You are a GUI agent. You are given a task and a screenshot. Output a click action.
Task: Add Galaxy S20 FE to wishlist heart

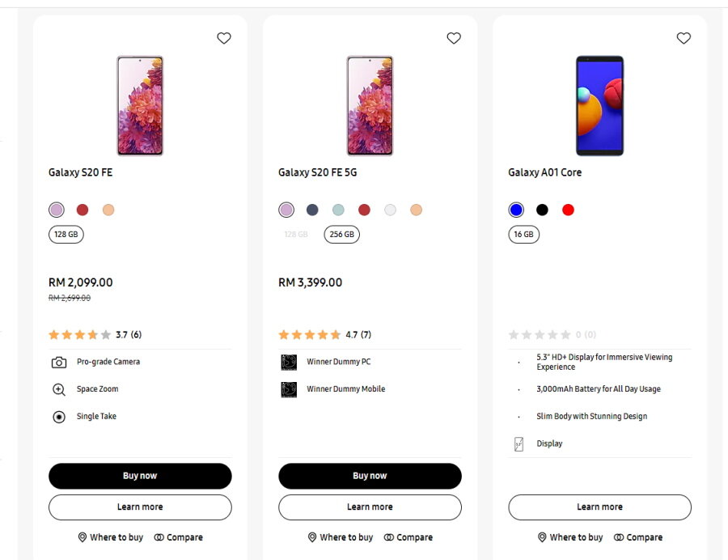224,38
